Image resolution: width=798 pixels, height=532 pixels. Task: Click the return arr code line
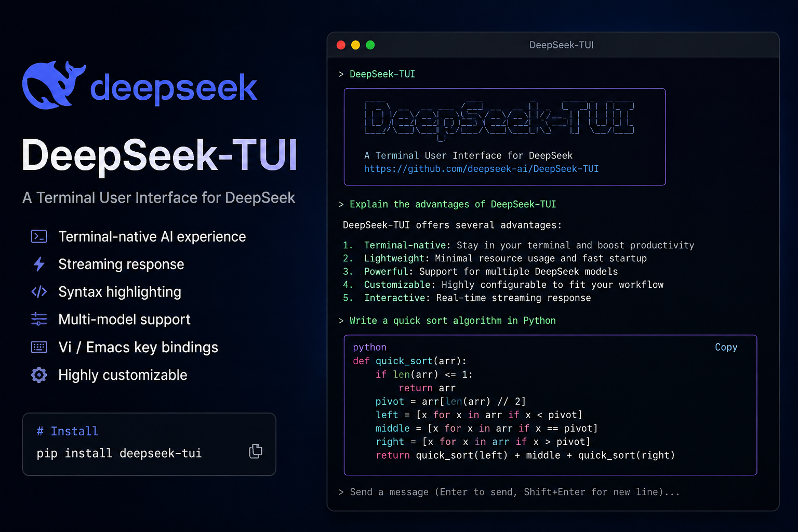(427, 388)
